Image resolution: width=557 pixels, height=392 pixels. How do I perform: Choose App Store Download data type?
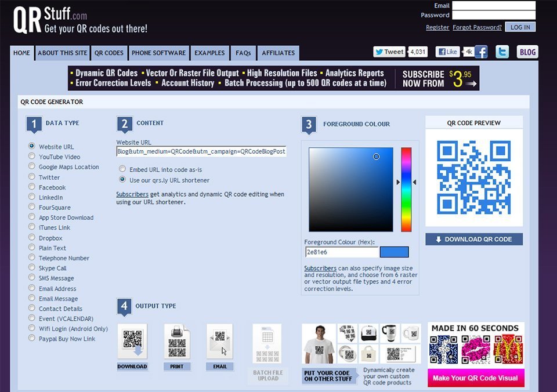[31, 216]
